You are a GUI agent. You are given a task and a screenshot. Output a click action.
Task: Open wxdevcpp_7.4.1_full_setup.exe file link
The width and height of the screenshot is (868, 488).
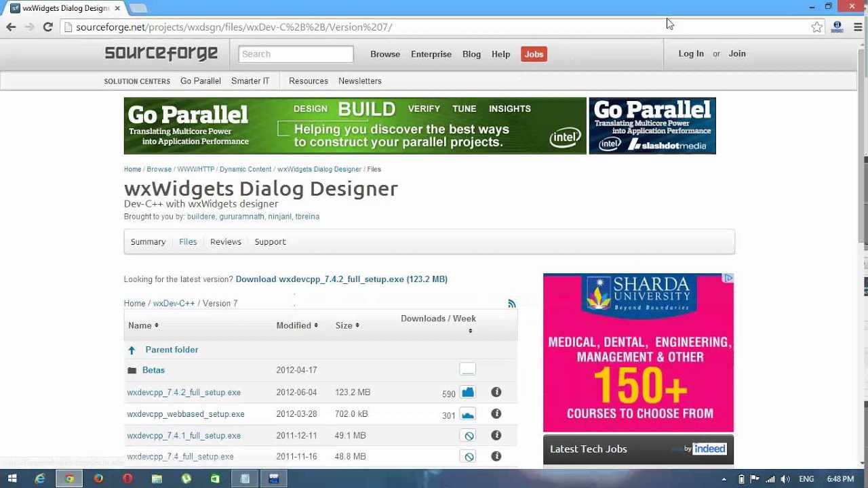click(184, 436)
